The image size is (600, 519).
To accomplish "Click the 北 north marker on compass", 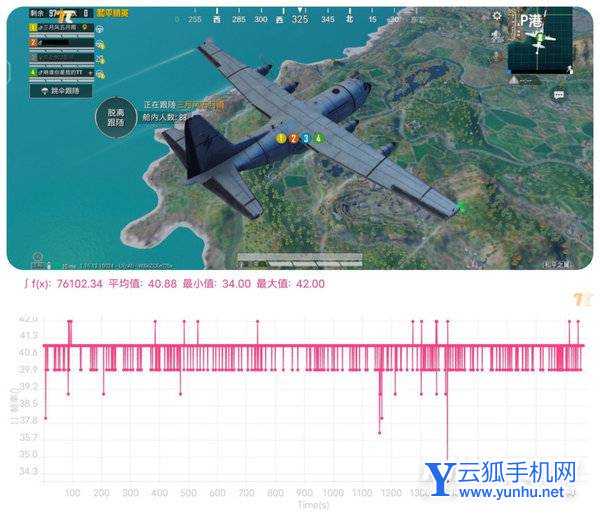I will pos(349,19).
